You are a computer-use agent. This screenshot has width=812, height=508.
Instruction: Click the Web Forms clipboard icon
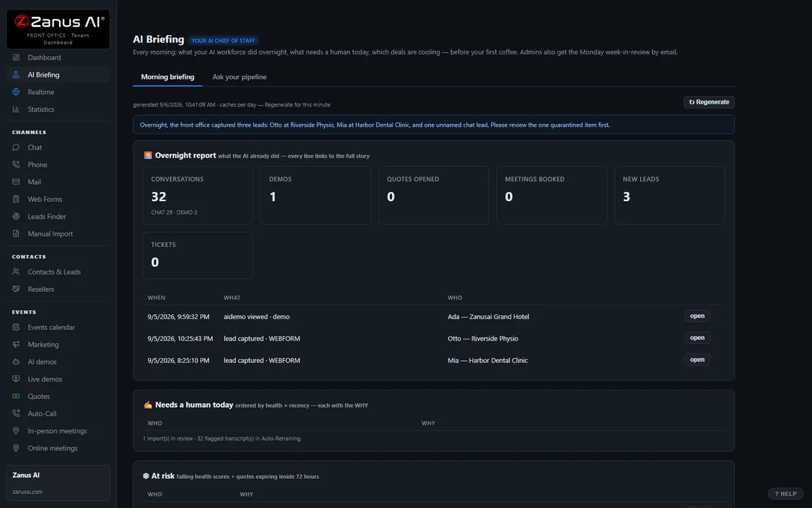click(x=16, y=199)
